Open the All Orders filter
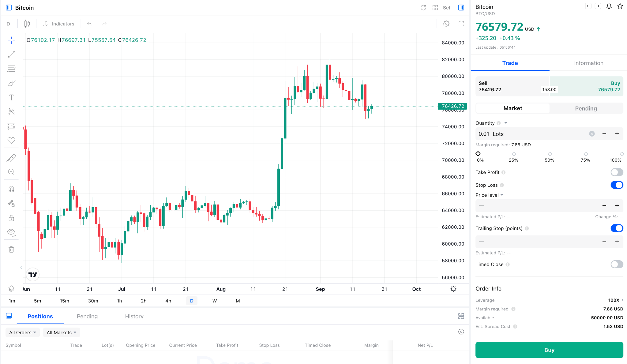 pos(22,332)
